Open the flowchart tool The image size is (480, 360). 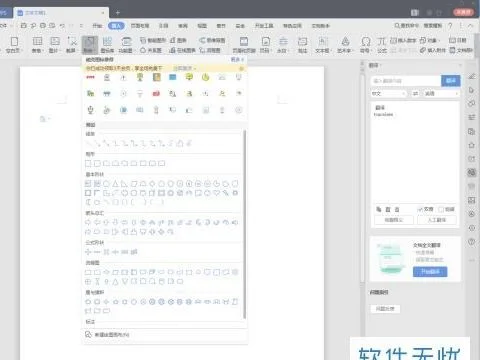point(210,50)
